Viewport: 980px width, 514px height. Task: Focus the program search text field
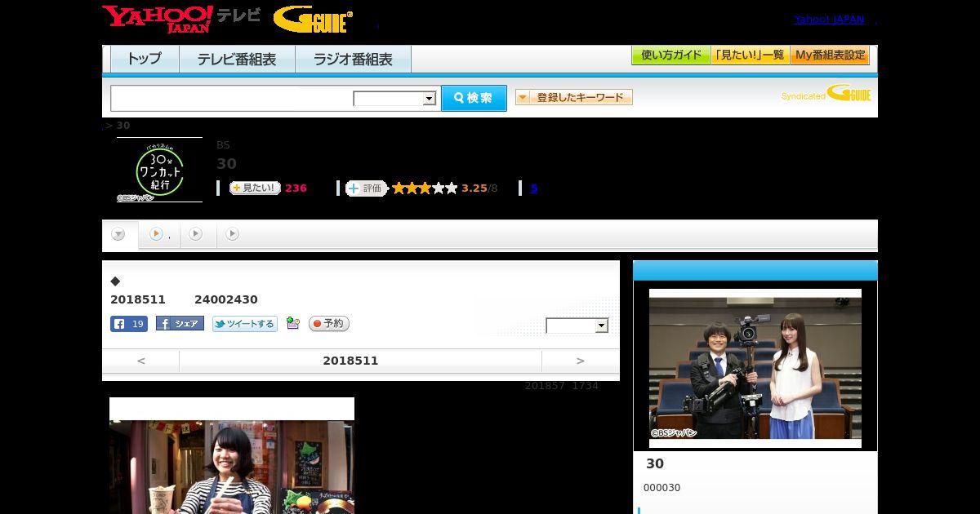coord(232,98)
